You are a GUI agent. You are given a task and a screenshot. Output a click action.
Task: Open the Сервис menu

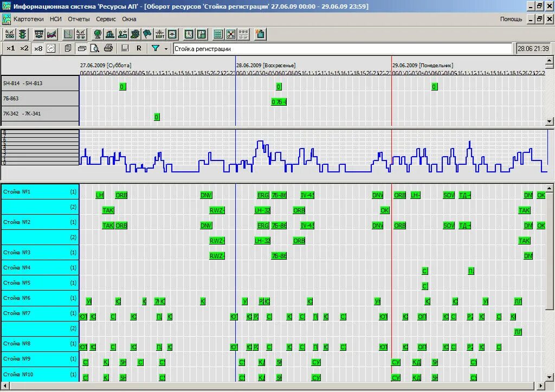tap(106, 19)
